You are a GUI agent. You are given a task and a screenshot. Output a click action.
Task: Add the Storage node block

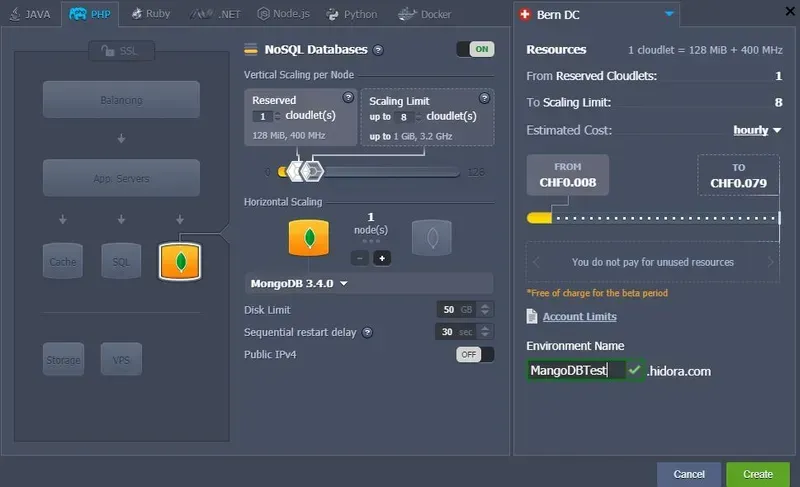(63, 360)
